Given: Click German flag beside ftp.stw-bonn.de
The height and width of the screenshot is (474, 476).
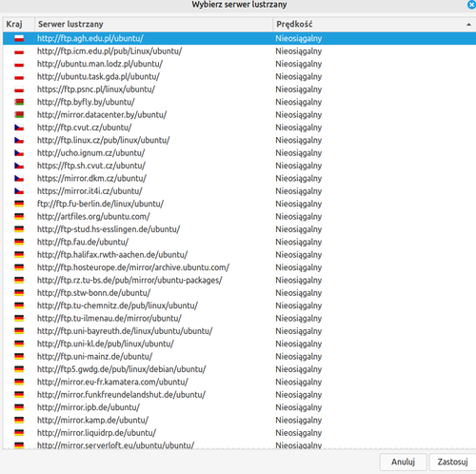Looking at the screenshot, I should click(x=19, y=292).
